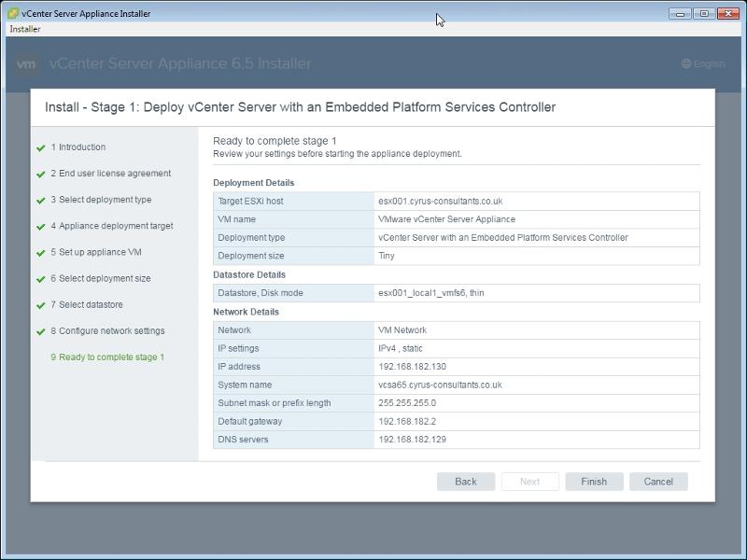Maximize the installer window
The height and width of the screenshot is (560, 747).
pyautogui.click(x=704, y=14)
